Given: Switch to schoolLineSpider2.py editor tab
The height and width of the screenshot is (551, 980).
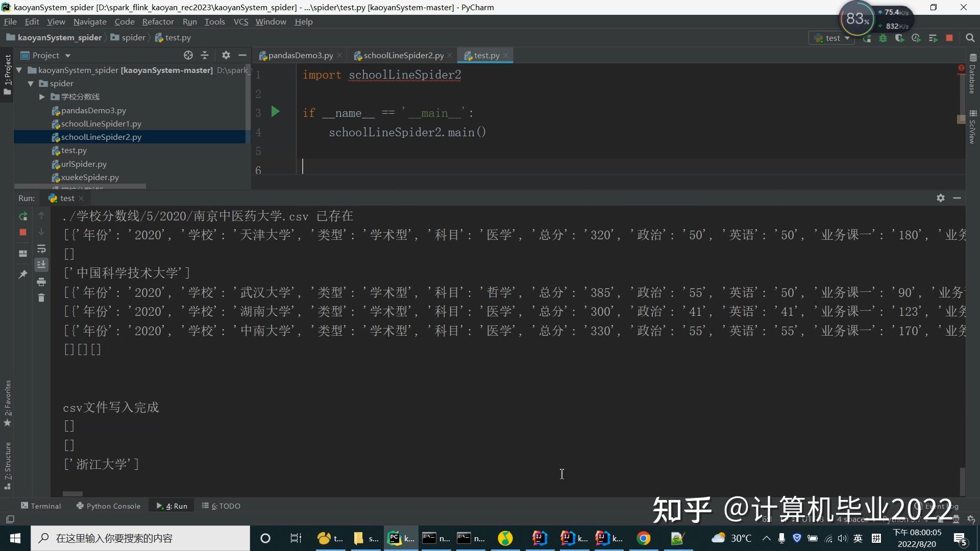Looking at the screenshot, I should click(403, 56).
